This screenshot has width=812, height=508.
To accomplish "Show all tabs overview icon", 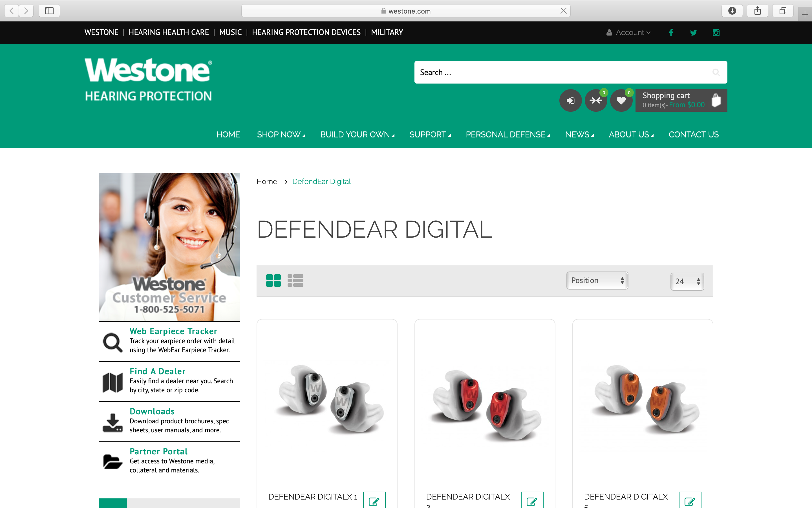I will 783,11.
